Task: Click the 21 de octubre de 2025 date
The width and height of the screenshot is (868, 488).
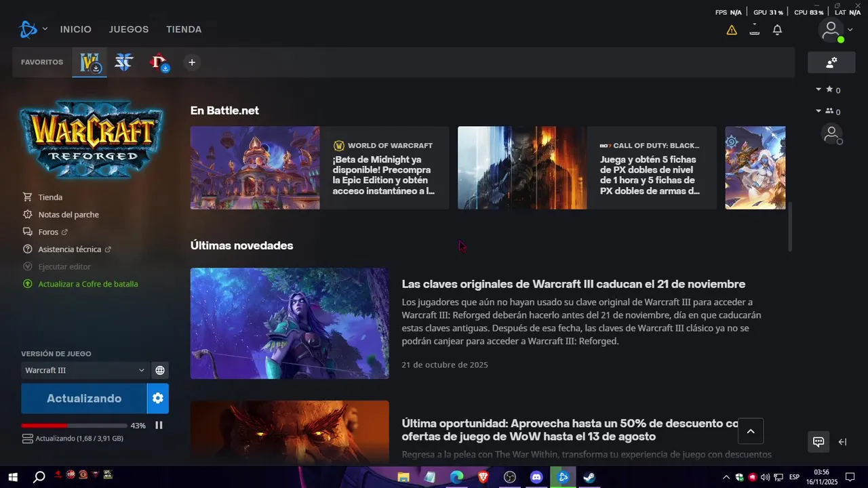Action: click(x=445, y=365)
